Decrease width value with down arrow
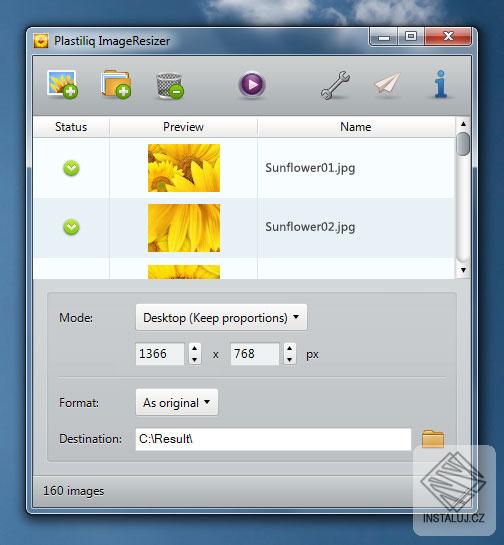 (x=195, y=360)
